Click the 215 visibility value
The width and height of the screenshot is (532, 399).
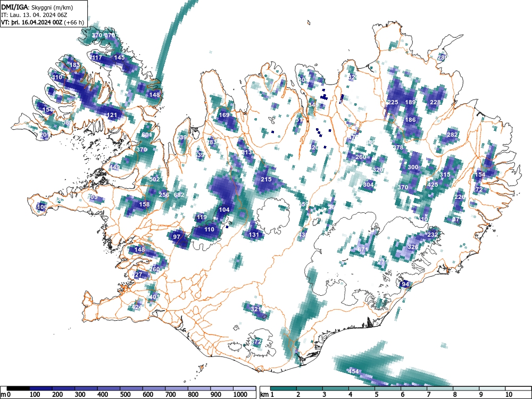point(266,179)
